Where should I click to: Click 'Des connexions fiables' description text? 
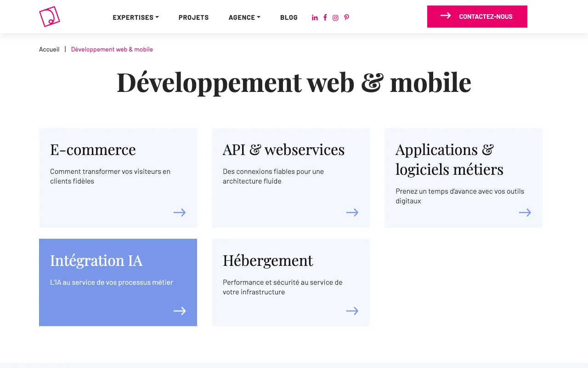click(273, 176)
